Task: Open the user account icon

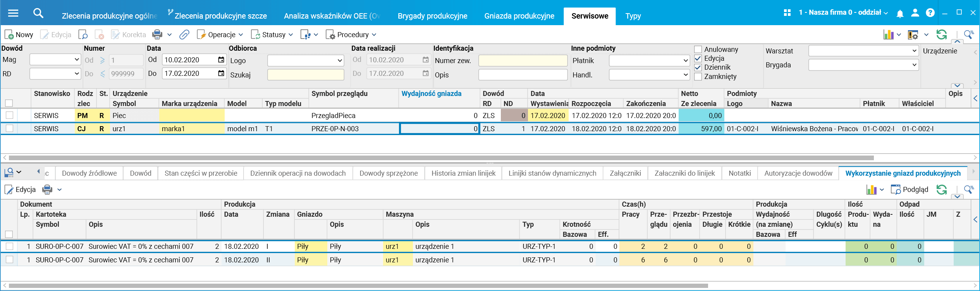Action: (915, 13)
